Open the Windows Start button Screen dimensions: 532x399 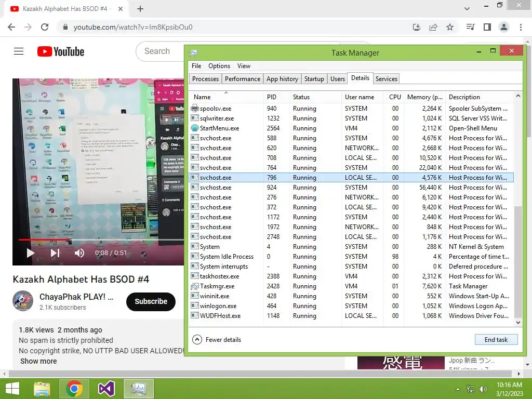[x=12, y=389]
